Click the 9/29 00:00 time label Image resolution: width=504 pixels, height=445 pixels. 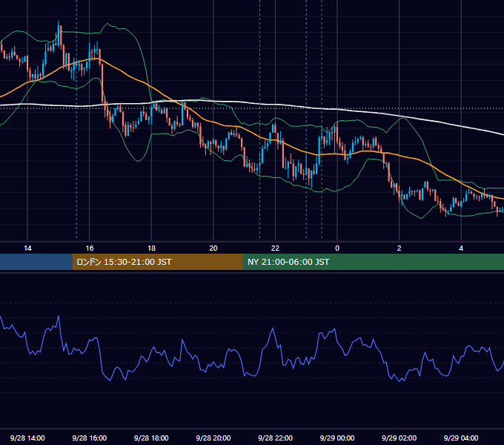point(337,438)
